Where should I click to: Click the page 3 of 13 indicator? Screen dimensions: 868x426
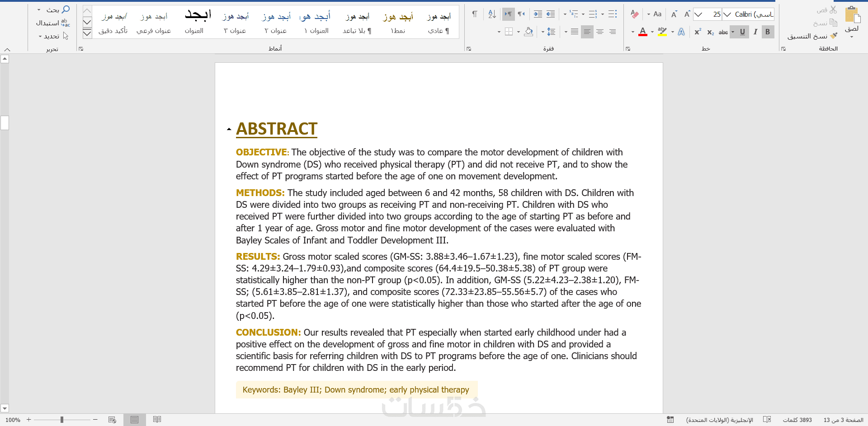click(844, 420)
